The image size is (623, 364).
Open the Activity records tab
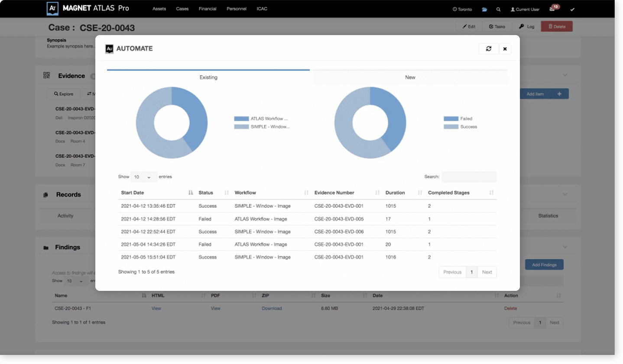point(65,216)
